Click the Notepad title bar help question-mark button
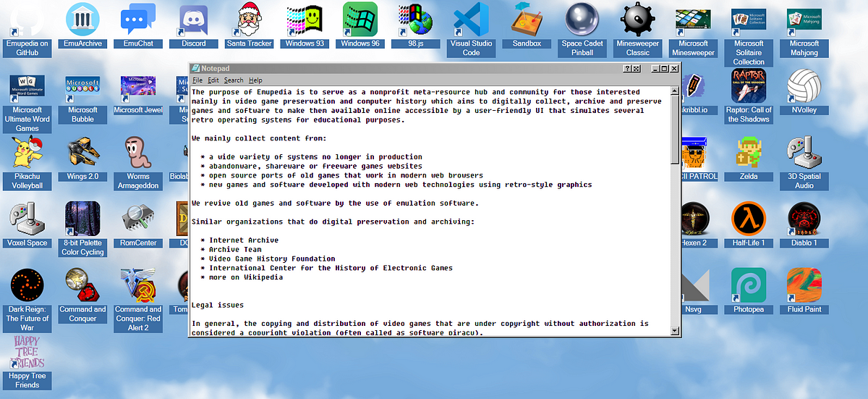The image size is (868, 399). pyautogui.click(x=627, y=69)
